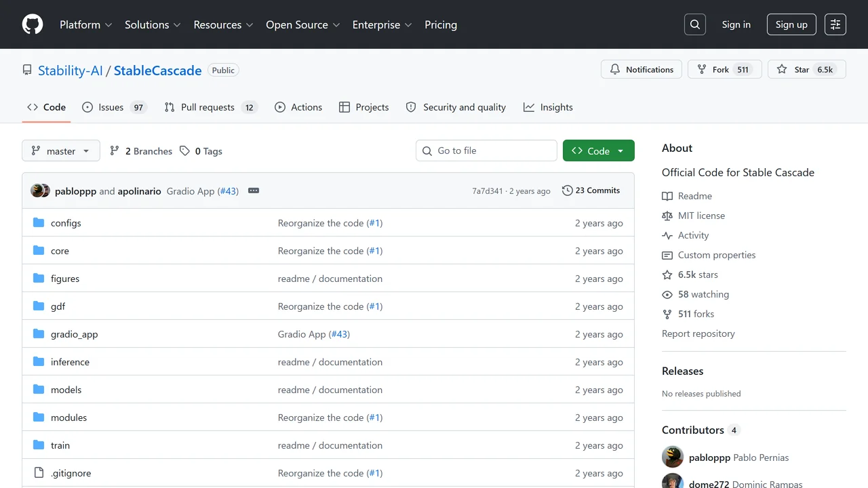
Task: Click the star icon in Star button
Action: pos(782,70)
